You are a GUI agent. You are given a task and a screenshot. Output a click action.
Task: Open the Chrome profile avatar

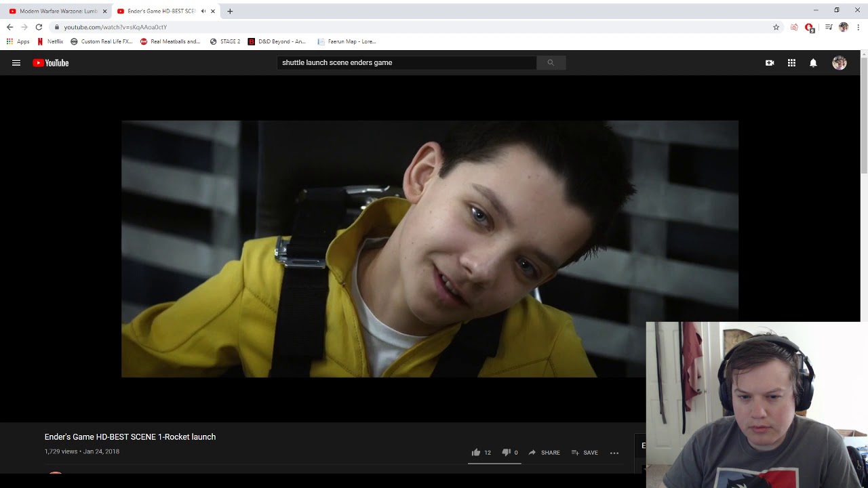tap(844, 27)
